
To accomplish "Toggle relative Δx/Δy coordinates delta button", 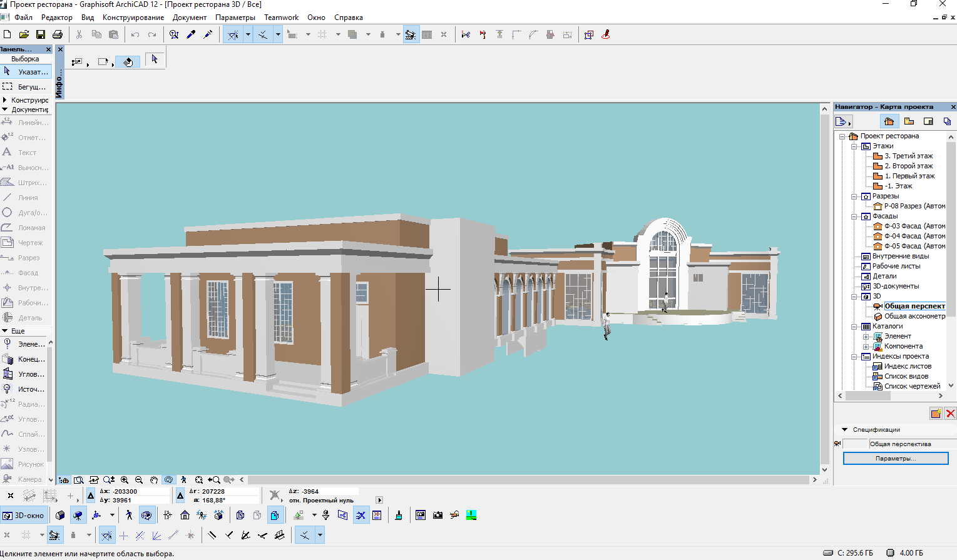I will click(x=91, y=496).
